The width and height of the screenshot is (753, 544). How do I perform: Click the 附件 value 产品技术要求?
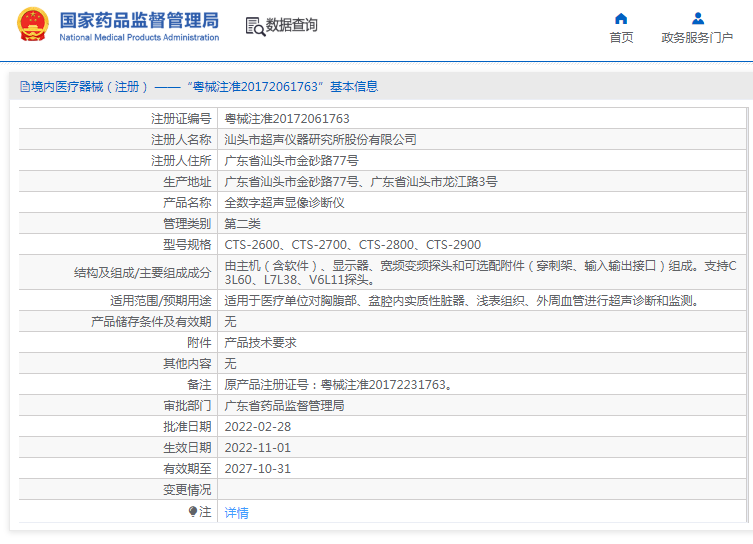pyautogui.click(x=260, y=343)
